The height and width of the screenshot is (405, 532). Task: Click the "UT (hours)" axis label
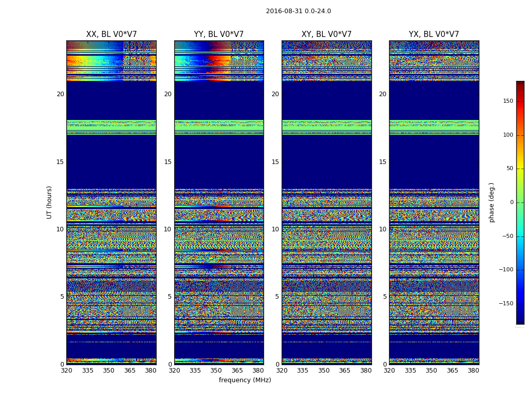(x=49, y=202)
